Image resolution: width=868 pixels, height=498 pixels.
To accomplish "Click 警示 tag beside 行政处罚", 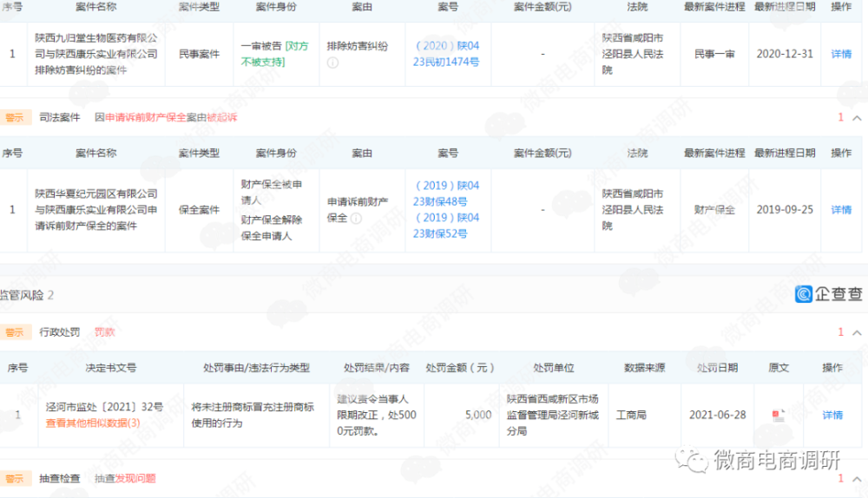I will click(15, 332).
